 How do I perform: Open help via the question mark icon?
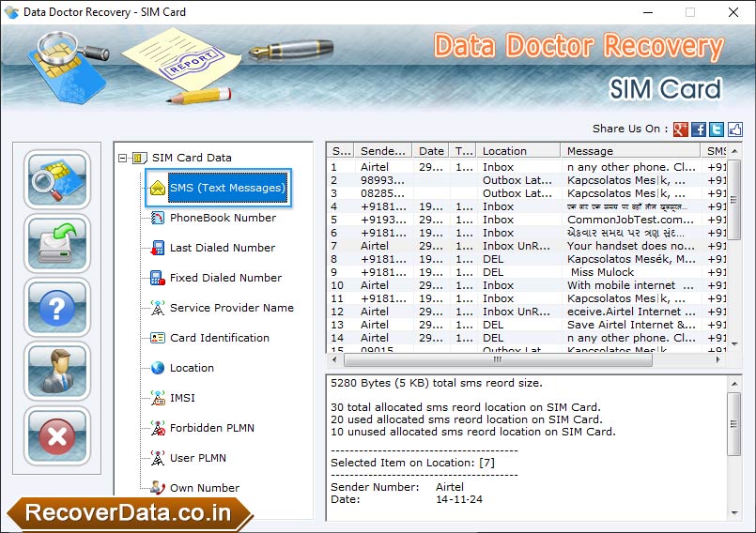pyautogui.click(x=57, y=308)
